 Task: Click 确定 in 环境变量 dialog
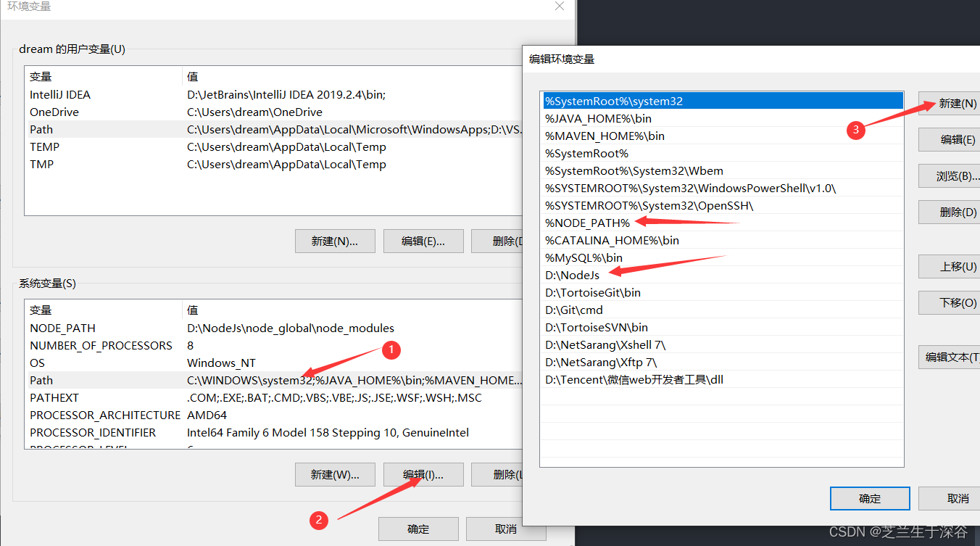pos(418,529)
